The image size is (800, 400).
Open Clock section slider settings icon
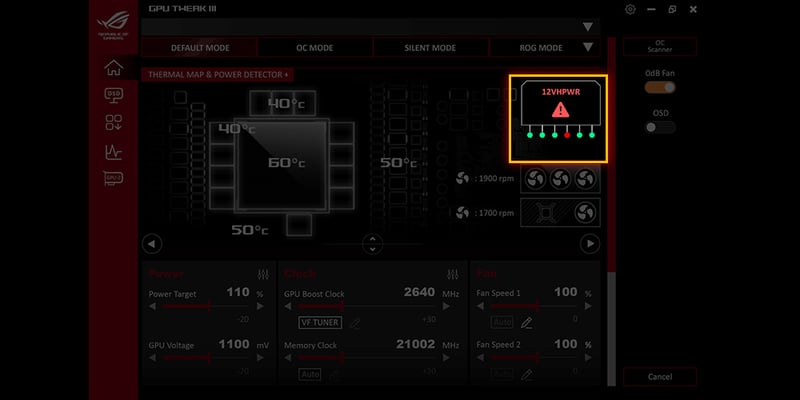point(454,274)
